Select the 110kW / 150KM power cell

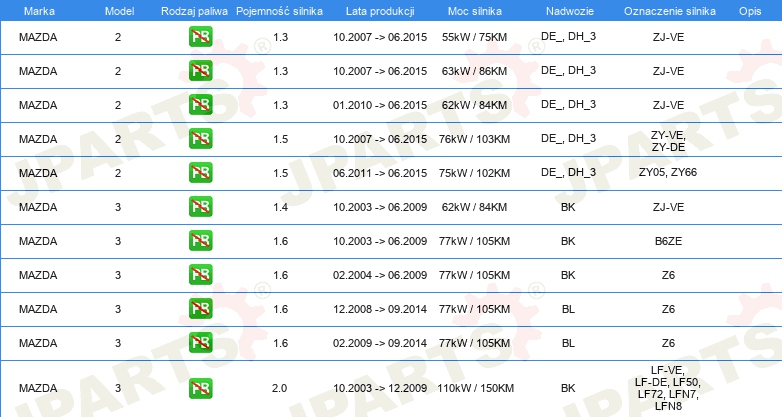tap(475, 388)
